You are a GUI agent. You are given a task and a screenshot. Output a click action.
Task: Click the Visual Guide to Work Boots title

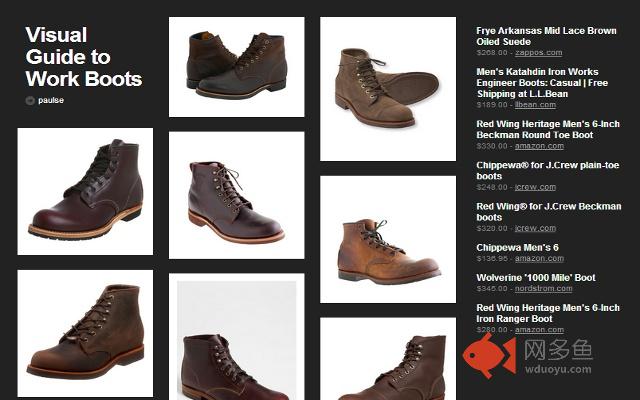[x=84, y=57]
